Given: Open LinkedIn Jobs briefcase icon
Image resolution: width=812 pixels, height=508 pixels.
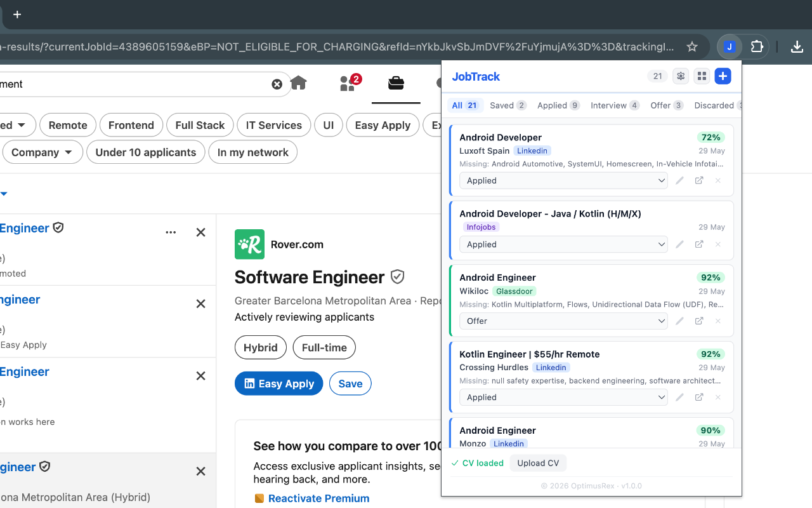Looking at the screenshot, I should point(396,83).
